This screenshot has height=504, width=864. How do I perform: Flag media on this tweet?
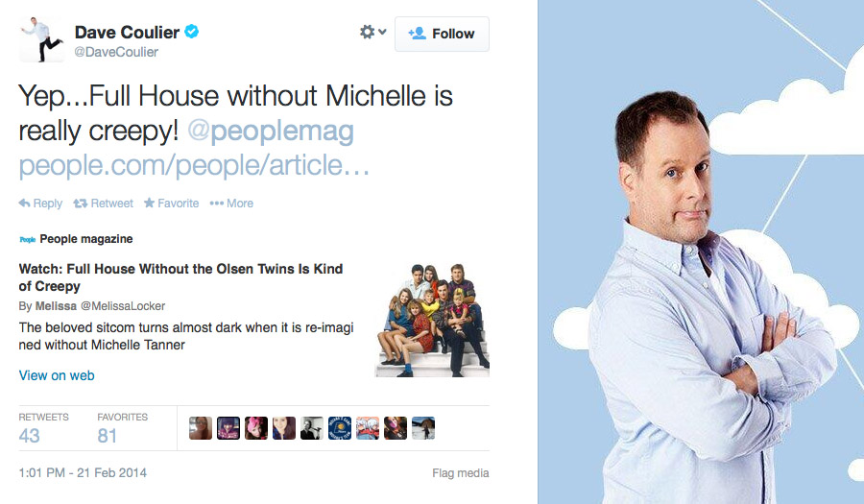click(x=461, y=473)
